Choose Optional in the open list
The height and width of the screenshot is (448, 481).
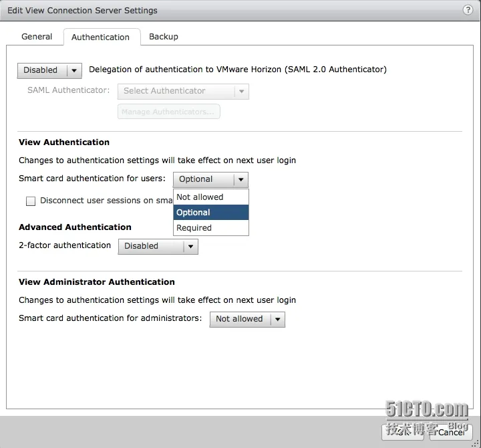coord(211,213)
